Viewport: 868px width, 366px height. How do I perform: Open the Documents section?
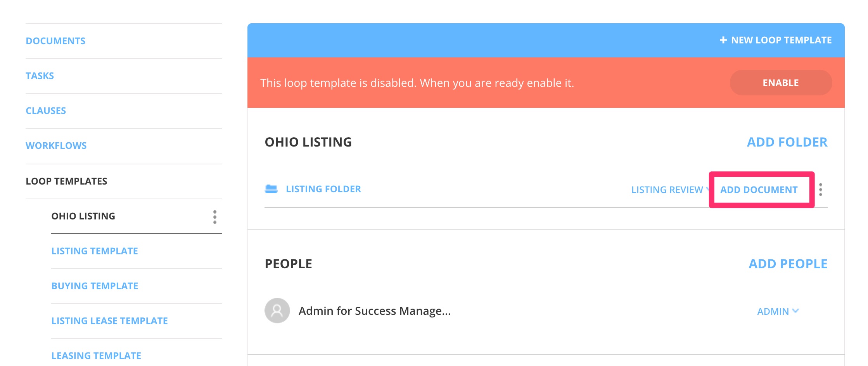[55, 40]
